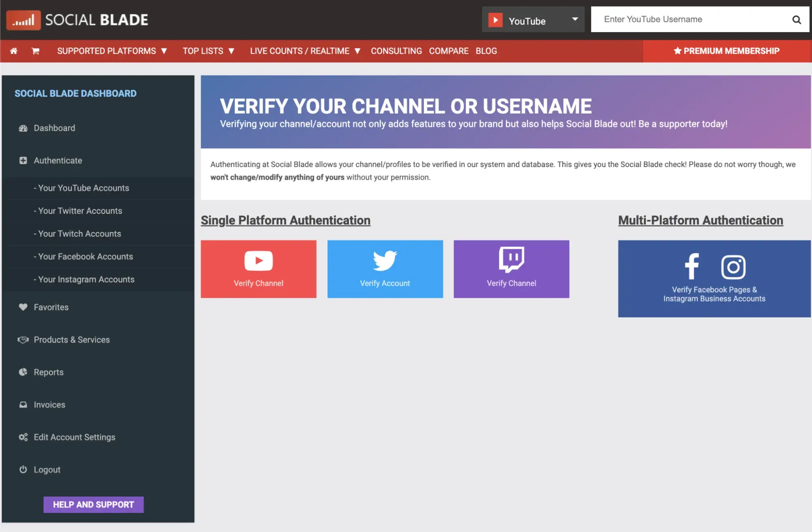This screenshot has height=532, width=812.
Task: Open the shopping cart icon
Action: (x=35, y=51)
